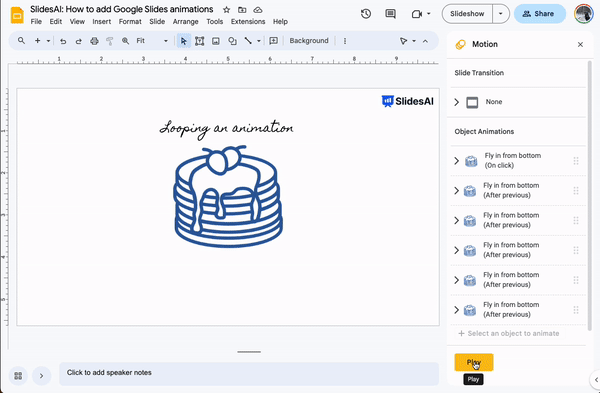This screenshot has width=600, height=393.
Task: Expand the side panel chevron
Action: pos(596,379)
